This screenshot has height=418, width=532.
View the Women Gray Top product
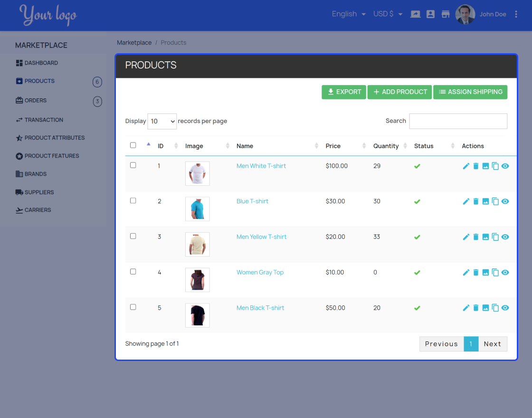tap(505, 273)
